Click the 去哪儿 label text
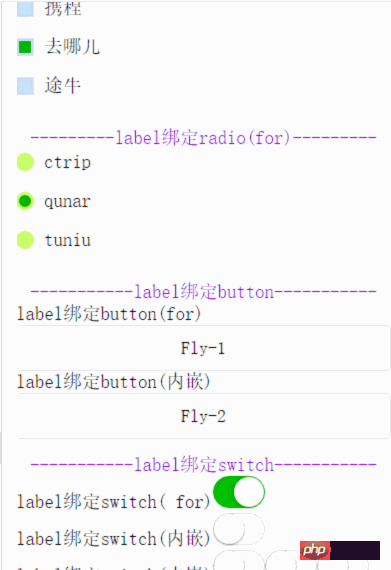Screen dimensions: 391x570 (72, 47)
